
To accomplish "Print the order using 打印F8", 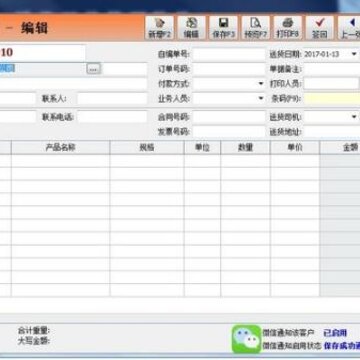I will point(288,28).
